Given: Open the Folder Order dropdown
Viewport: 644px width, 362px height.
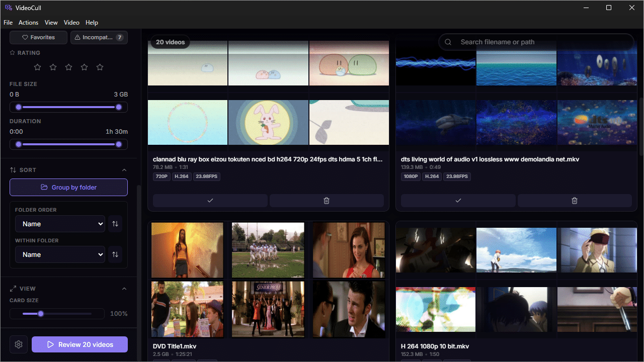Looking at the screenshot, I should (x=60, y=224).
